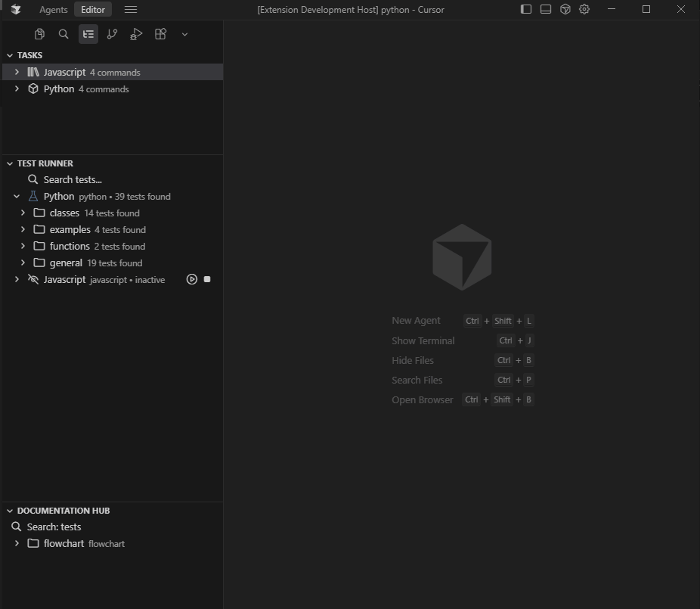Expand the inactive Javascript test suite

tap(17, 279)
